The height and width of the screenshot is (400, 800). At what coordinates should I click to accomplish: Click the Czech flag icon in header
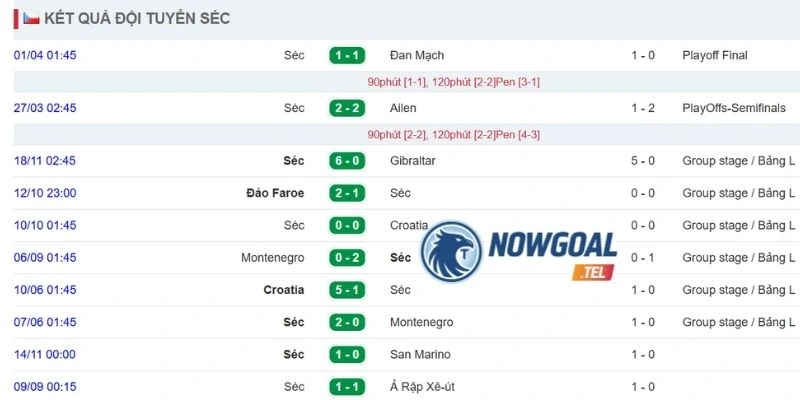pos(31,19)
